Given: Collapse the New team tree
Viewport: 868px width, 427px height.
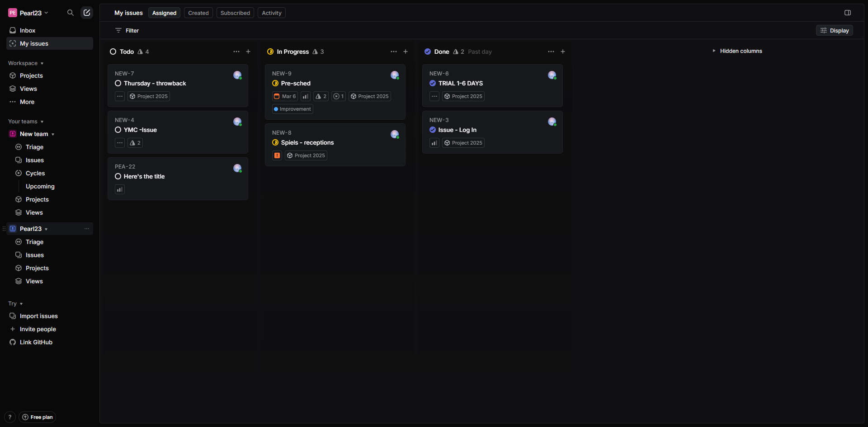Looking at the screenshot, I should [53, 134].
